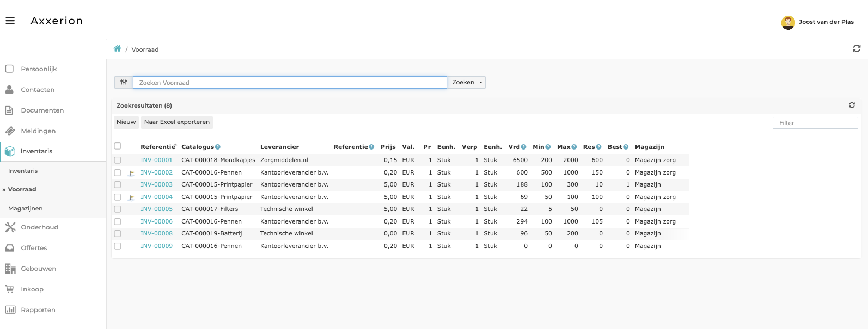Toggle the select-all checkbox in table header
This screenshot has width=868, height=329.
tap(118, 146)
